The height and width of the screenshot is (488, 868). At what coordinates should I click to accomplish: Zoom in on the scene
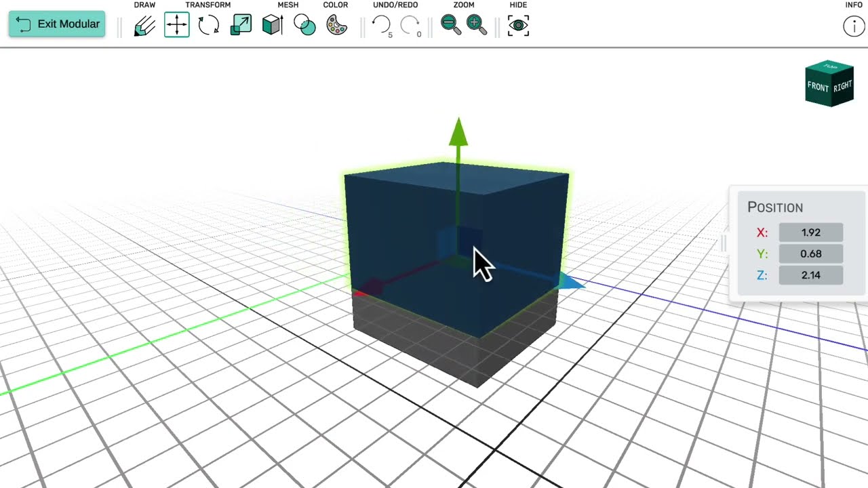click(x=477, y=25)
